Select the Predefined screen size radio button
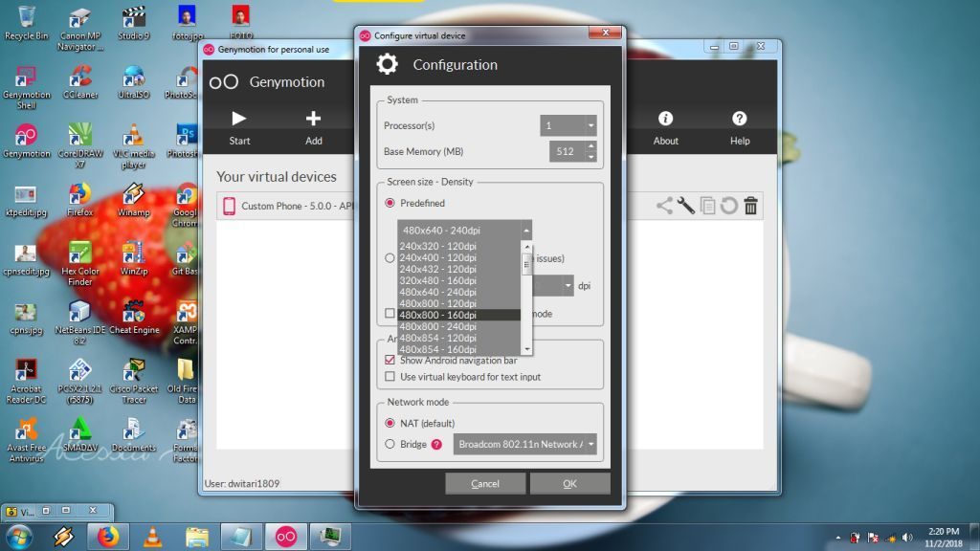 click(x=390, y=203)
